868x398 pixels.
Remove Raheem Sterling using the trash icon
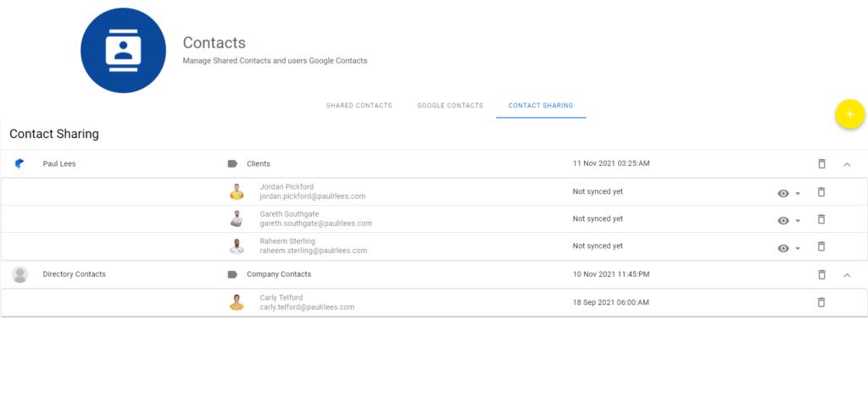pyautogui.click(x=821, y=246)
